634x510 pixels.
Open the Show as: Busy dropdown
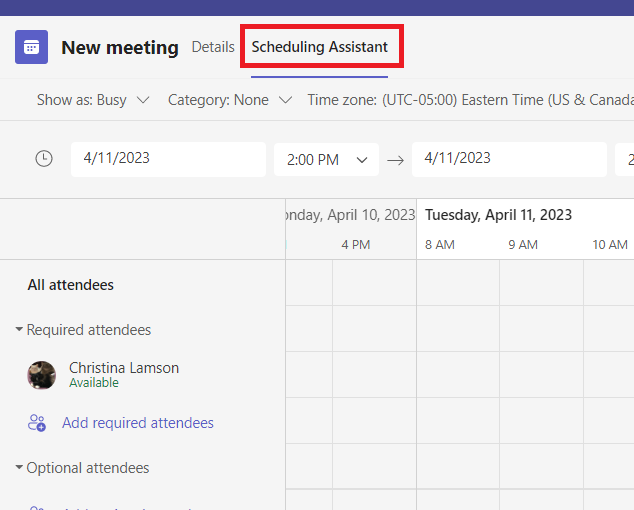[x=93, y=100]
